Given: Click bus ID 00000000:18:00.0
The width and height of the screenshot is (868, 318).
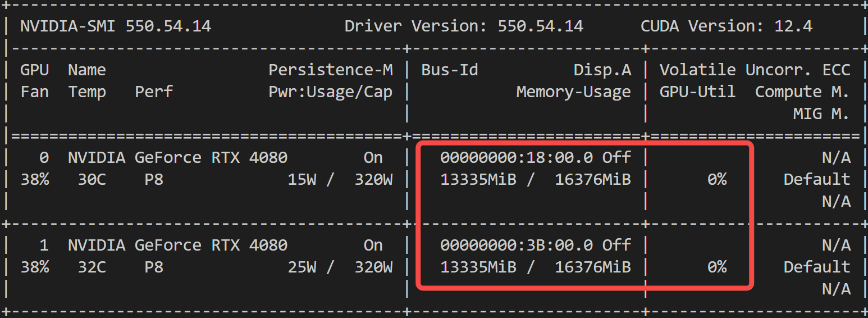Looking at the screenshot, I should [x=517, y=157].
